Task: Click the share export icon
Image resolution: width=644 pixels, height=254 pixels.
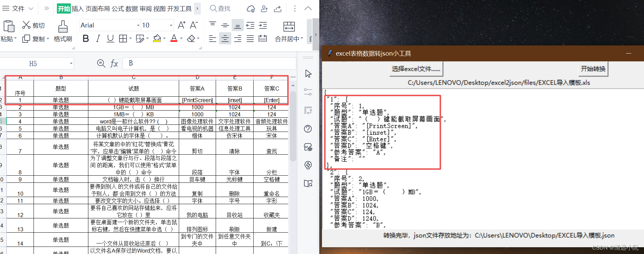Action: pyautogui.click(x=278, y=9)
